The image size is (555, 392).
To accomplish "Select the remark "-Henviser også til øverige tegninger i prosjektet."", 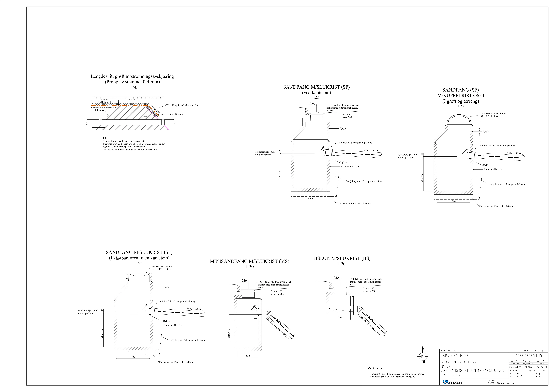I will (393, 377).
